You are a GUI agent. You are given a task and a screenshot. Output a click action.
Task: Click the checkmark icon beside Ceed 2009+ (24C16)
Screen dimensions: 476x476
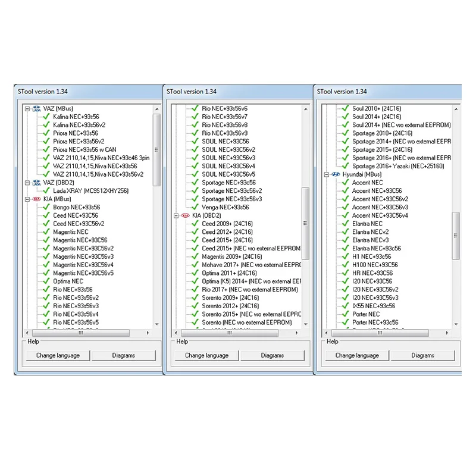[x=195, y=224]
